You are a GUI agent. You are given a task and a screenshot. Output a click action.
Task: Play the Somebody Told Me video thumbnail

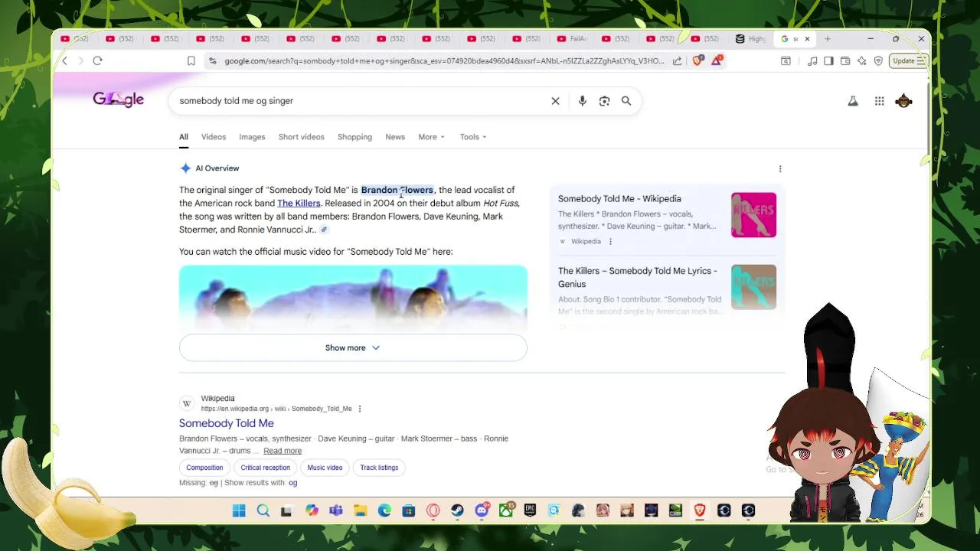point(353,298)
